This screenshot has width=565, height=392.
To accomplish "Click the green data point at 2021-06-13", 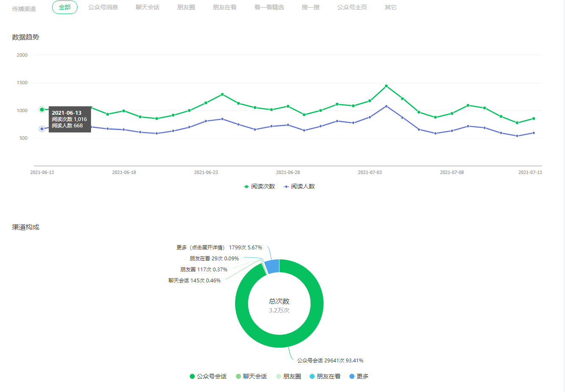I will point(42,110).
